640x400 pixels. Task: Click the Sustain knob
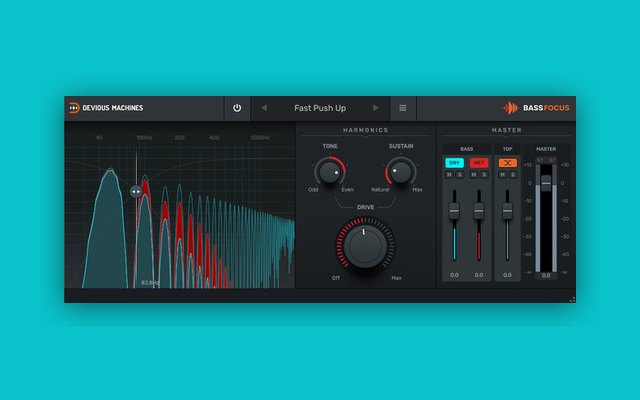(x=401, y=172)
